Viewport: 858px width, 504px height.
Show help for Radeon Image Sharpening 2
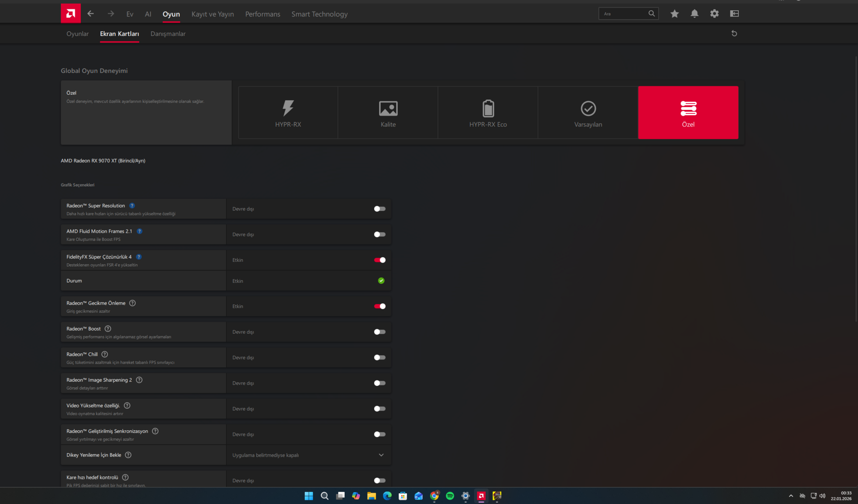139,380
